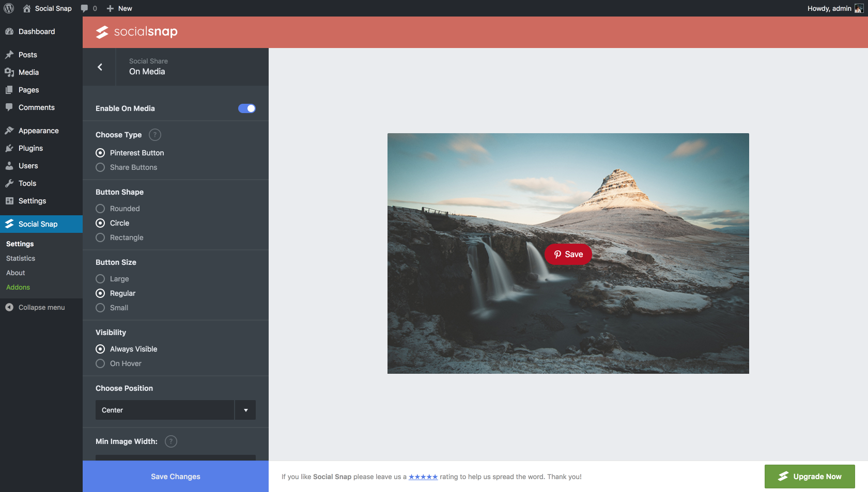Click the Min Image Width help icon
Screen dimensions: 868x492
(171, 441)
